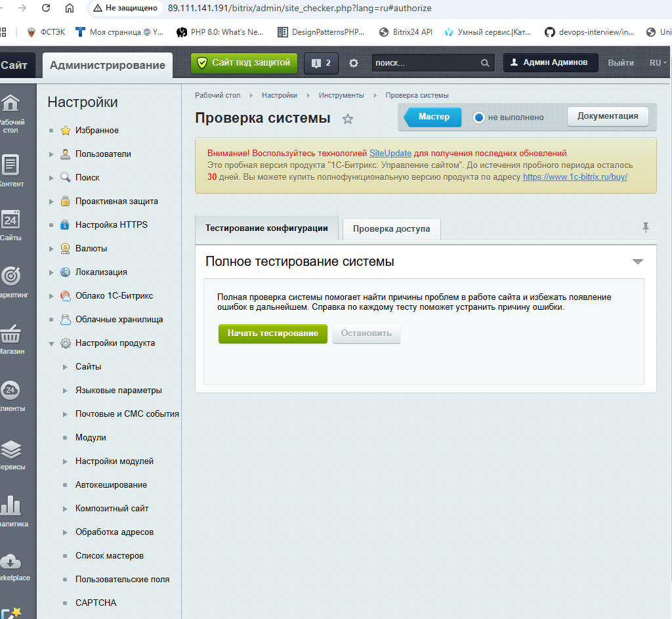
Task: Pin the tab panel with pushpin icon
Action: coord(646,227)
